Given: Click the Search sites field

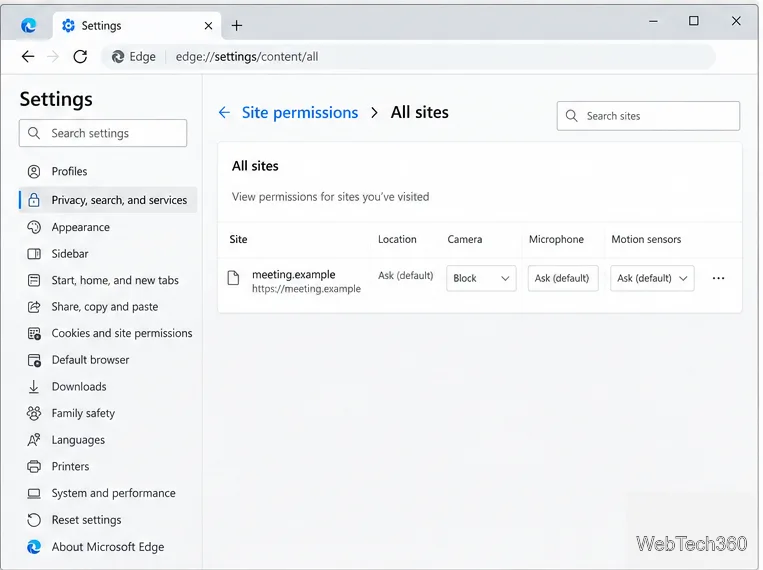Looking at the screenshot, I should pos(648,116).
